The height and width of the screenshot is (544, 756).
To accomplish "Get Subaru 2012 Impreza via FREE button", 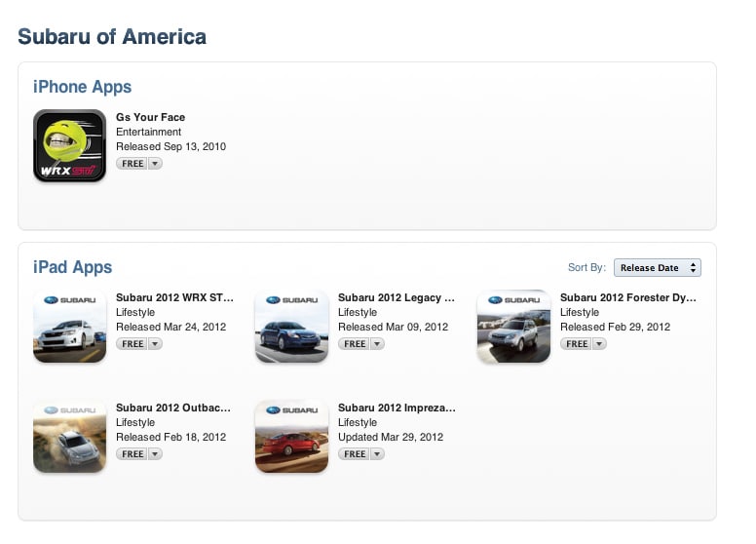I will pyautogui.click(x=355, y=454).
